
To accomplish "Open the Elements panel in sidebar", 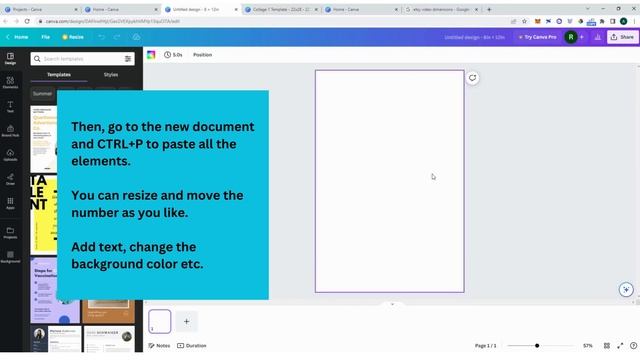I will click(x=10, y=82).
